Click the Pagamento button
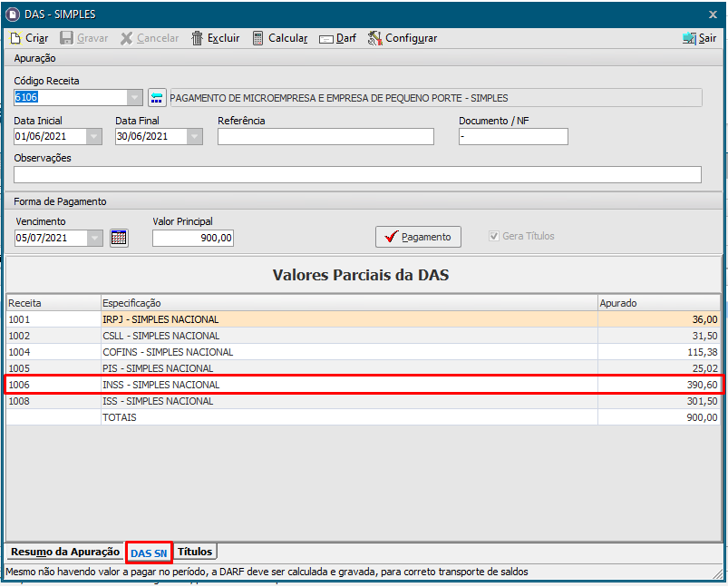This screenshot has width=728, height=587. point(418,237)
